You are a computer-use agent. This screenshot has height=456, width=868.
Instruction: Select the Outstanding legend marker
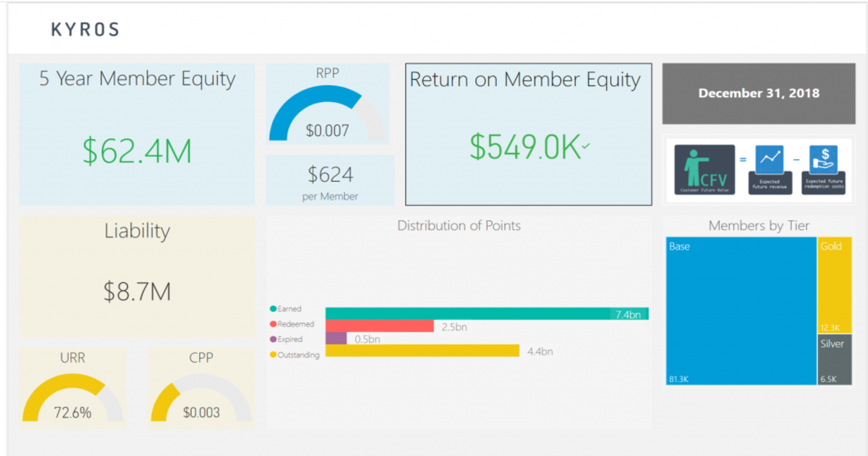[273, 355]
